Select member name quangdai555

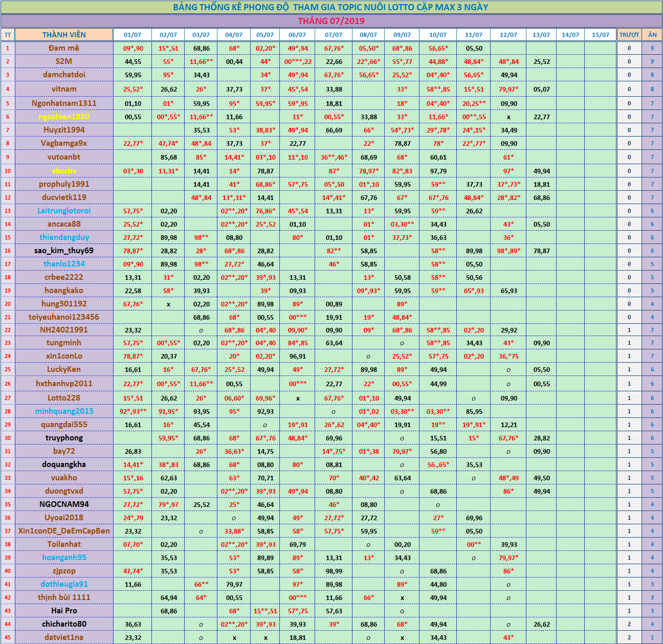pyautogui.click(x=64, y=425)
